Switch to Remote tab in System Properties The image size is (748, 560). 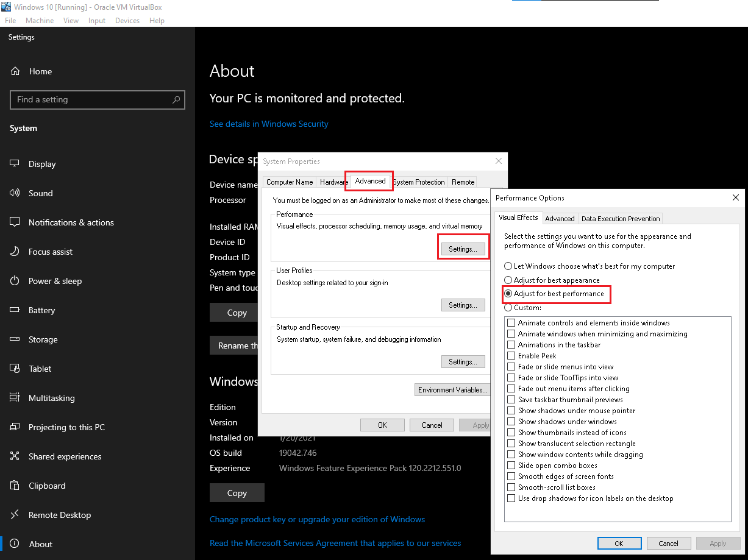(463, 182)
